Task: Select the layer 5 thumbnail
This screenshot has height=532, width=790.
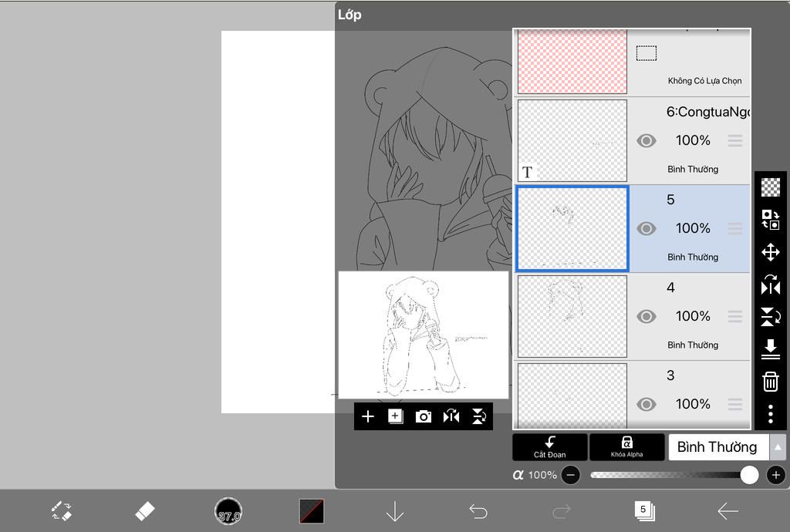Action: coord(572,228)
